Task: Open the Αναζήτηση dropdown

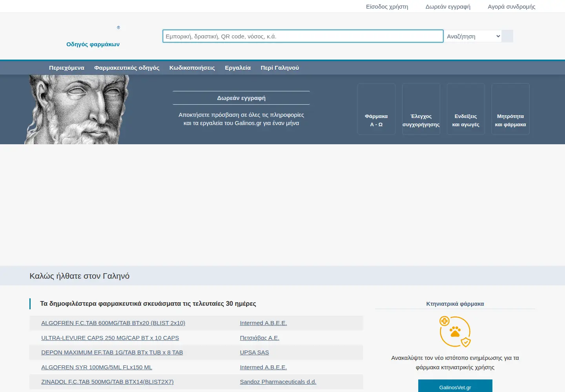Action: point(473,36)
